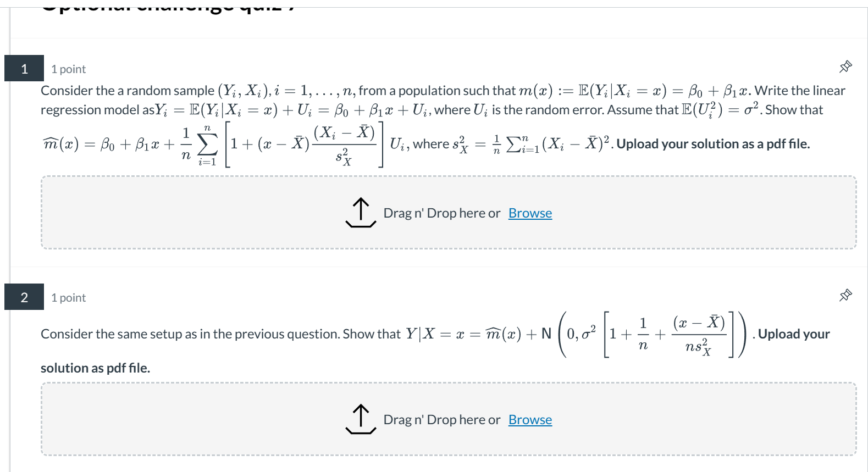The image size is (868, 472).
Task: Select the question 2 number badge
Action: [x=24, y=297]
